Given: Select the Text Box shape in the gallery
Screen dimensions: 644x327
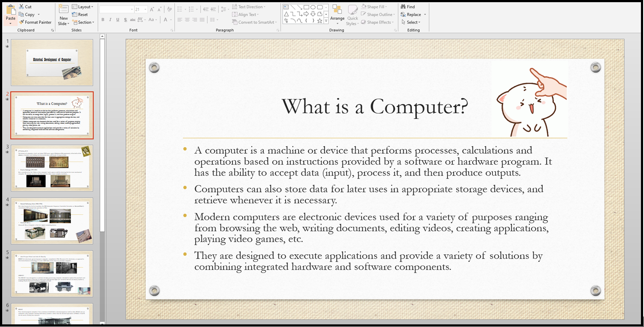Looking at the screenshot, I should pyautogui.click(x=286, y=7).
